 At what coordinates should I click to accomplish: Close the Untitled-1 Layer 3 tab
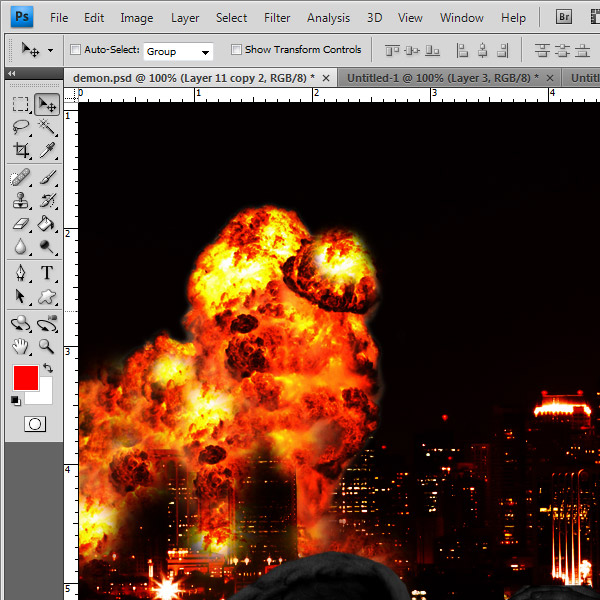click(x=550, y=78)
